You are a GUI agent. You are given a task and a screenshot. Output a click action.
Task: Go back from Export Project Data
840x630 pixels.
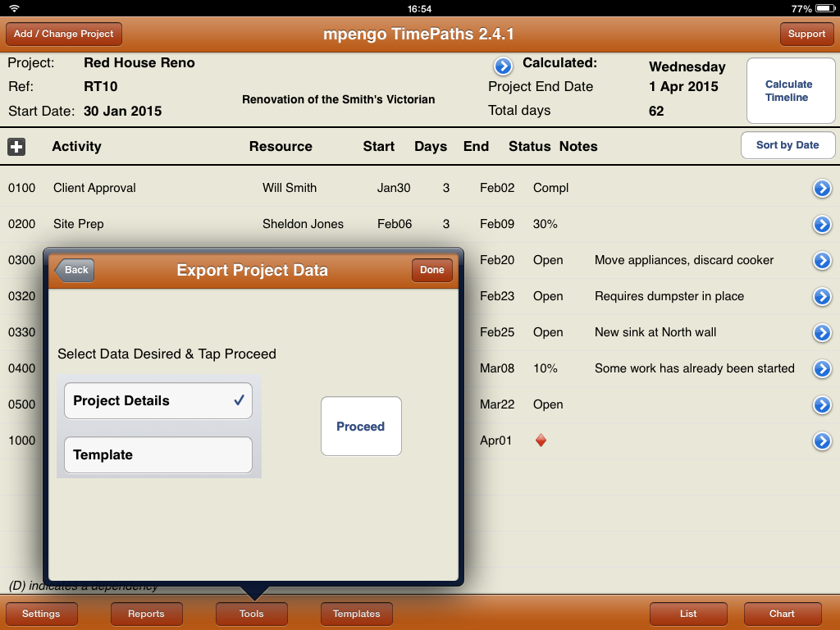[x=75, y=270]
